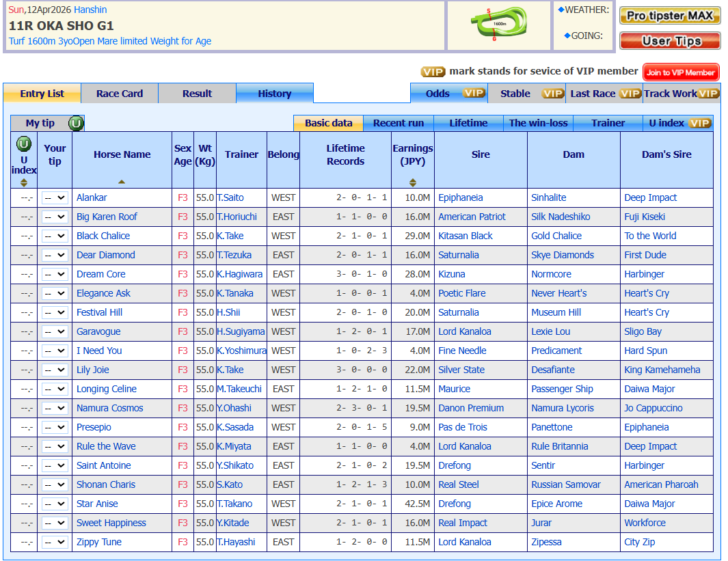Open horse page for Longing Celine
This screenshot has height=561, width=728.
(107, 389)
